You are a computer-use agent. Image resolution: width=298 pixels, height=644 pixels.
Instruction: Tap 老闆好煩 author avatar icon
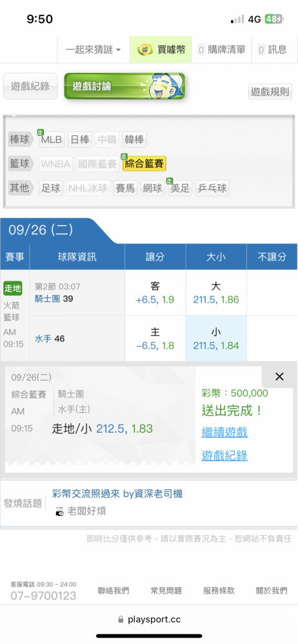pyautogui.click(x=60, y=511)
